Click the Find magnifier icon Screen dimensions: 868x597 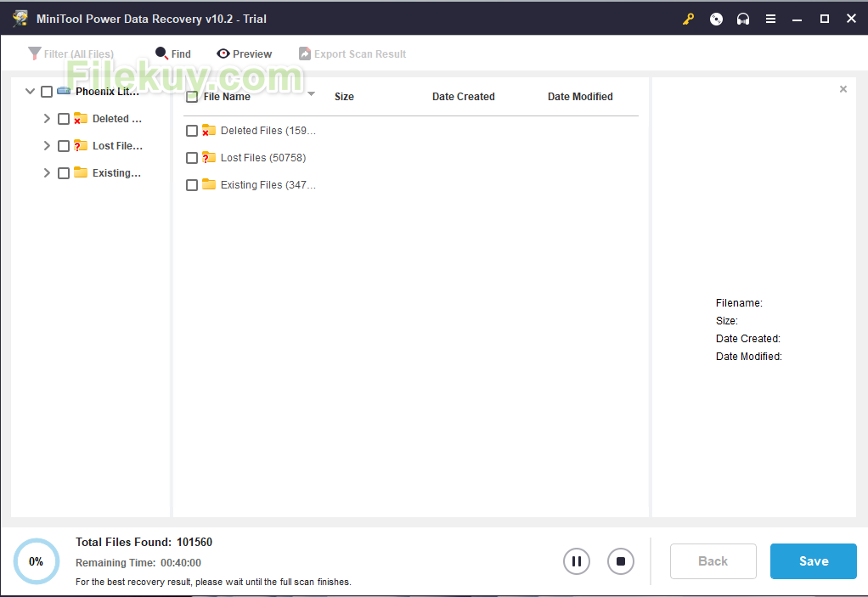161,54
